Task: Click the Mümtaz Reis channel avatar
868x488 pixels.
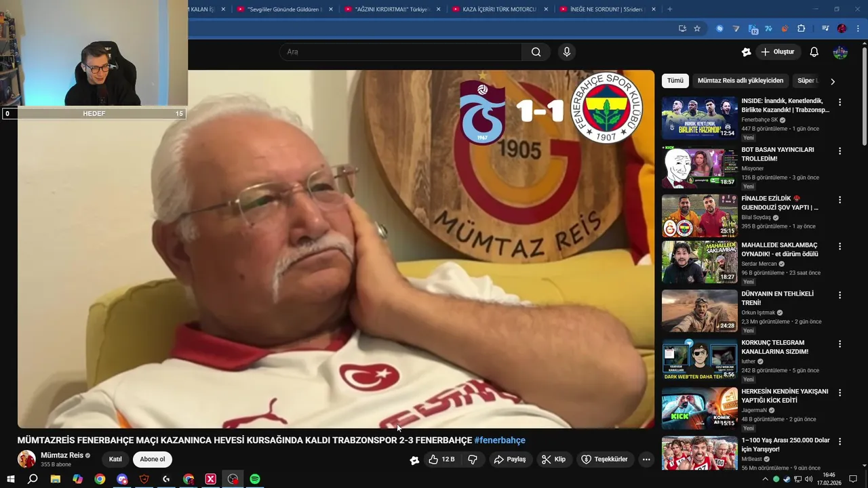Action: click(26, 459)
